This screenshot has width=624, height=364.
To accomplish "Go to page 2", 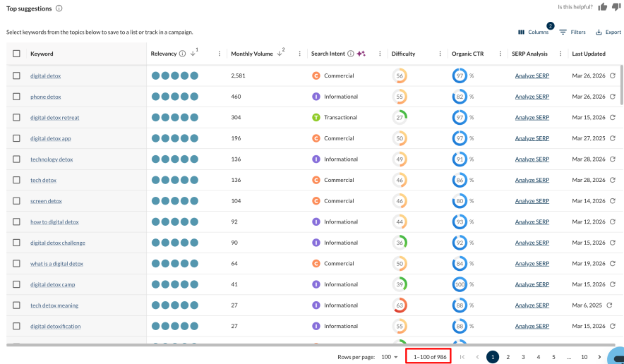I will click(508, 357).
